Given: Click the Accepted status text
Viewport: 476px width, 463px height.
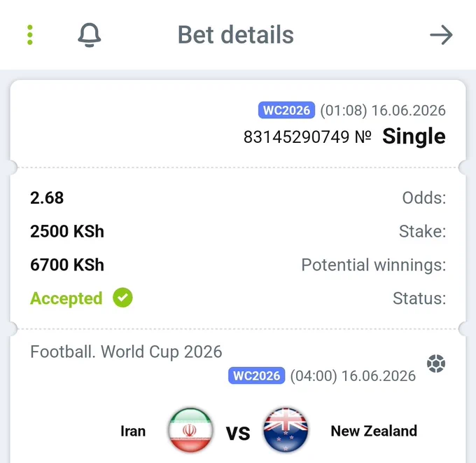Looking at the screenshot, I should (x=66, y=298).
